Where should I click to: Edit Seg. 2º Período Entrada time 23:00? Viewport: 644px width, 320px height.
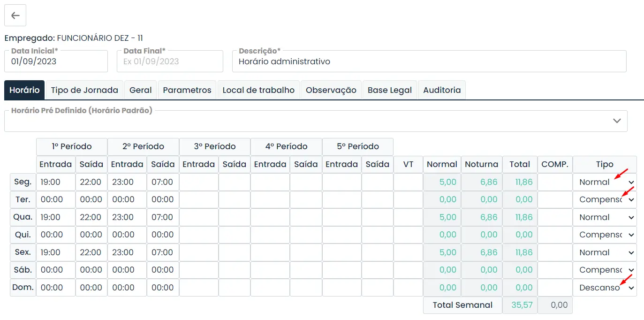(x=127, y=182)
